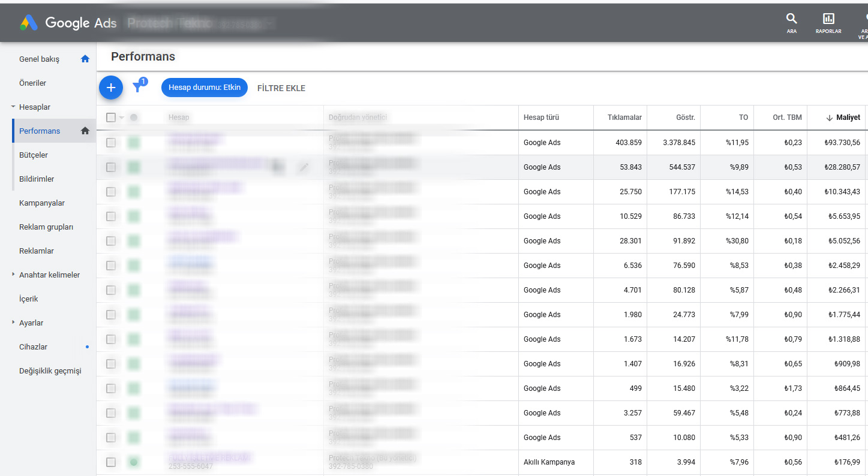Click the blue plus button to add account
The width and height of the screenshot is (868, 476).
111,88
